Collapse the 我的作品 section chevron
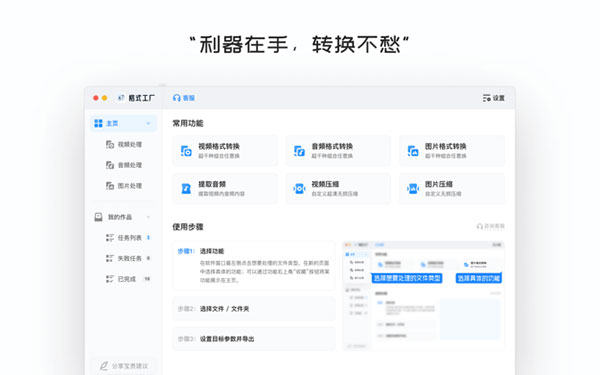Screen dimensions: 600x375 [148, 217]
